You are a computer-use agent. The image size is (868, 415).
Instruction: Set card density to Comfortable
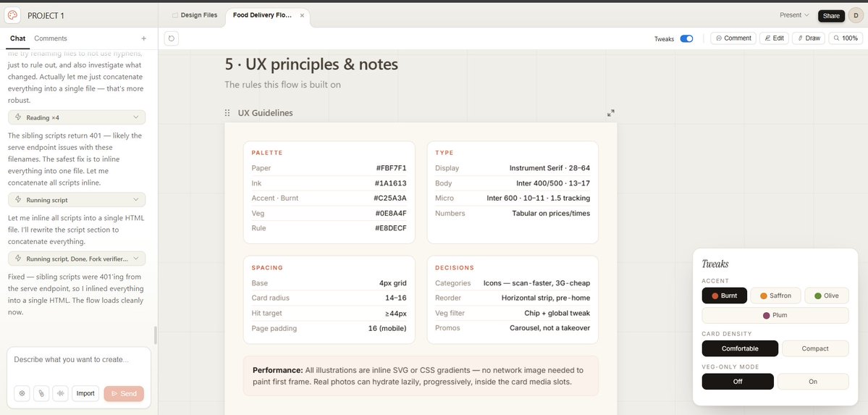[x=740, y=348]
